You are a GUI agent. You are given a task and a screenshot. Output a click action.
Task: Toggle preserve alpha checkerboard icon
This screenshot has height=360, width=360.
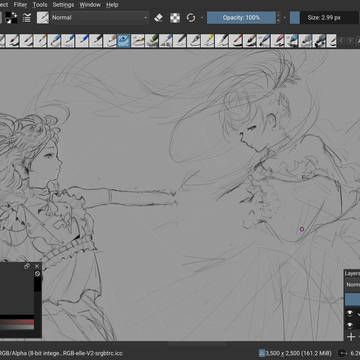click(175, 18)
